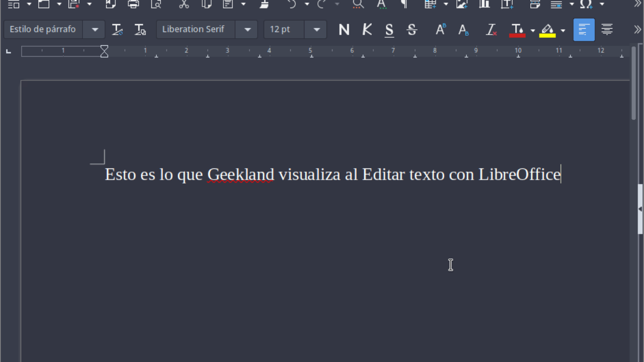Click the Open file icon
644x362 pixels.
click(x=44, y=4)
